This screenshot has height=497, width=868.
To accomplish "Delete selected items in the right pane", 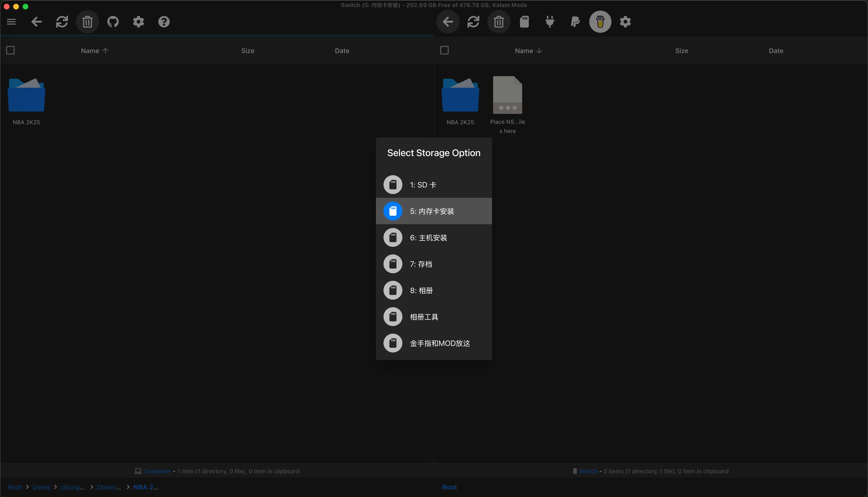I will click(499, 21).
